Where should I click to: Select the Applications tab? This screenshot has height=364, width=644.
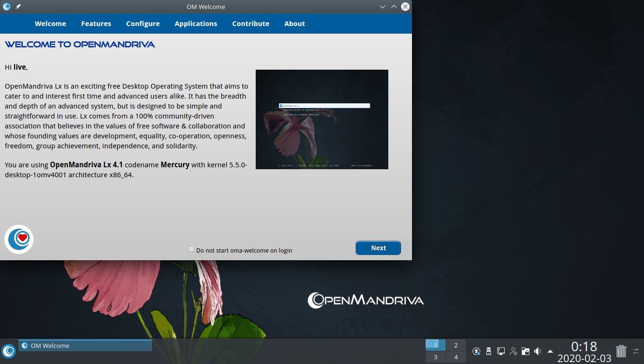tap(196, 24)
